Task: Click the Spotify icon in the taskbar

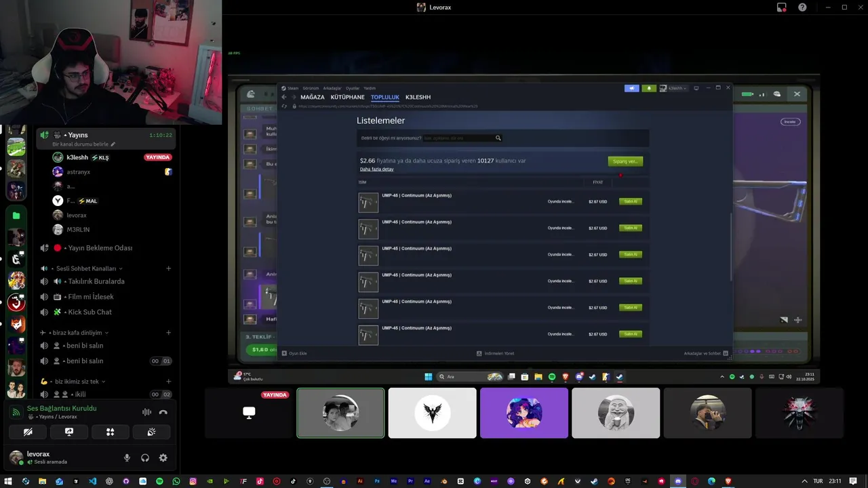Action: [159, 481]
